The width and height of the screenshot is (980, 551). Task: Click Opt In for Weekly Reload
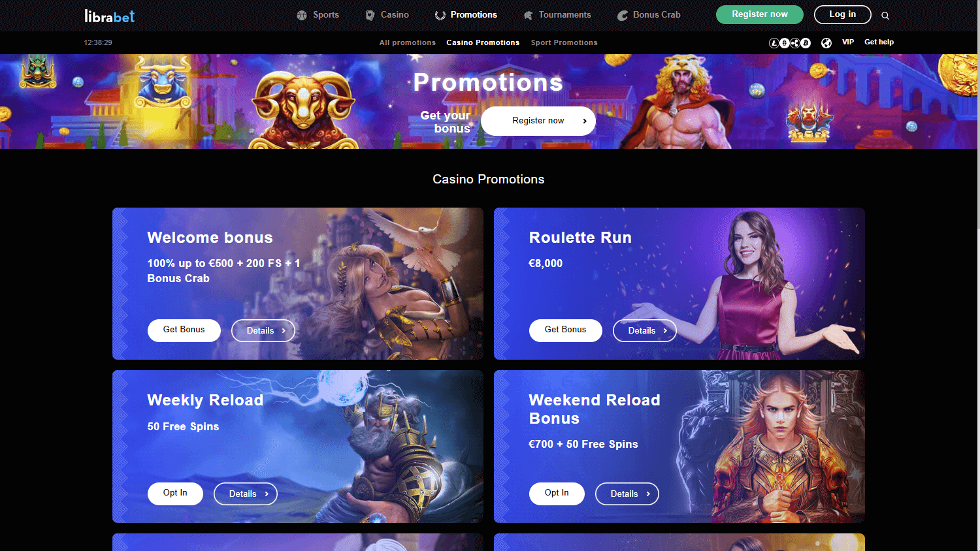[x=175, y=494]
